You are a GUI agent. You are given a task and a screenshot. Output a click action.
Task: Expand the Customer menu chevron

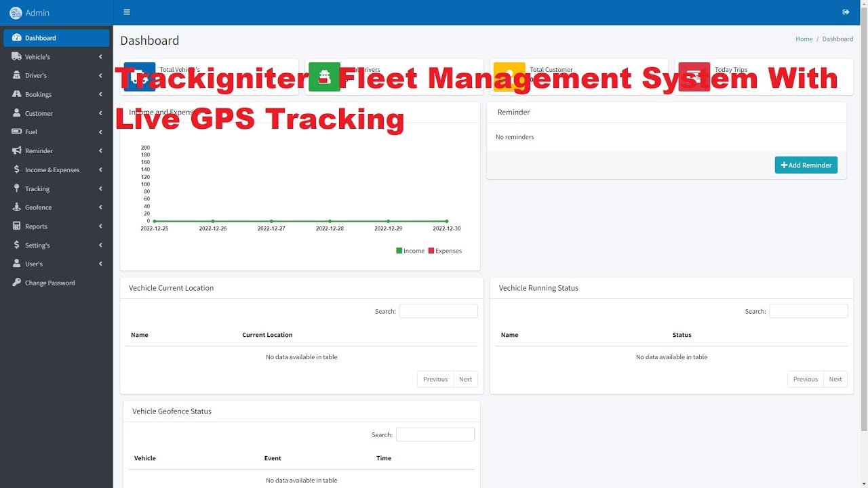[100, 113]
